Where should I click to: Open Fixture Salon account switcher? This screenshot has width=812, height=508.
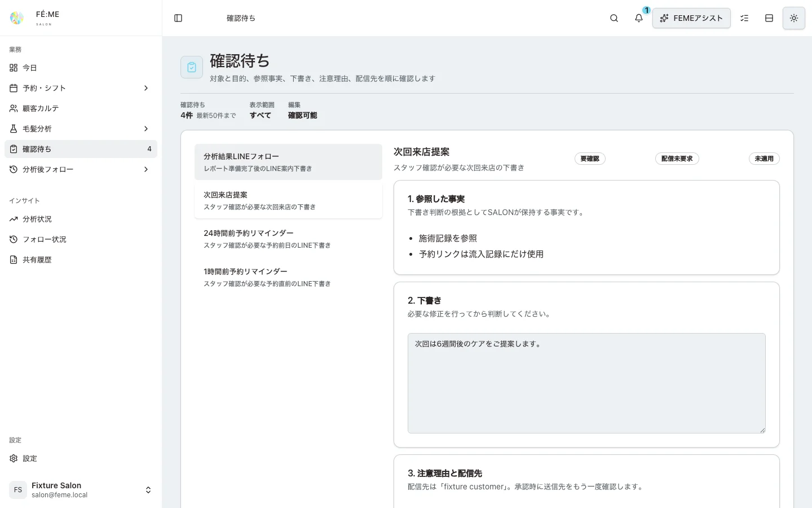click(81, 490)
